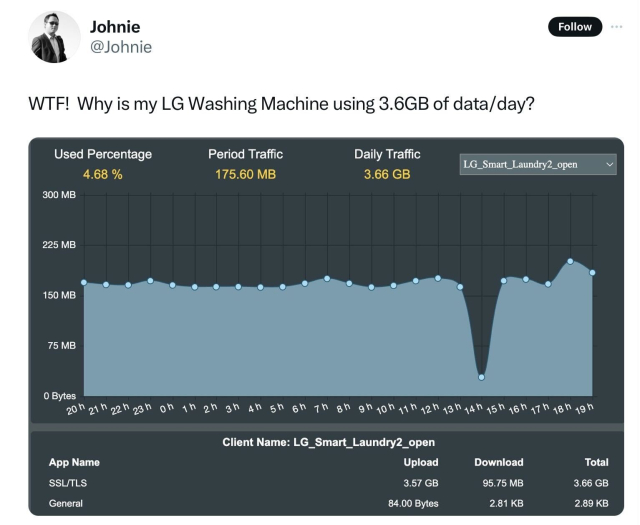Click the 175.60 MB period traffic value

point(245,174)
